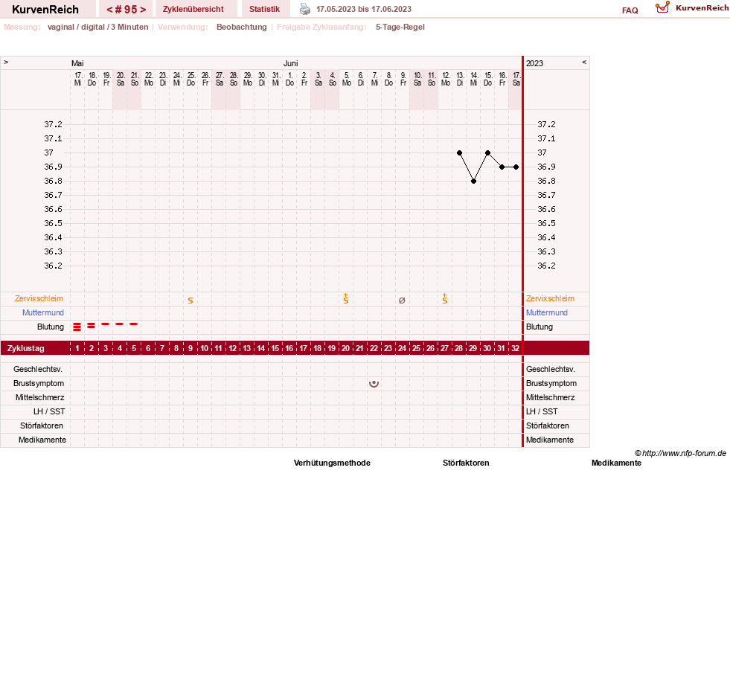This screenshot has width=730, height=700.
Task: Collapse chart using the top-right < arrow
Action: pos(584,62)
